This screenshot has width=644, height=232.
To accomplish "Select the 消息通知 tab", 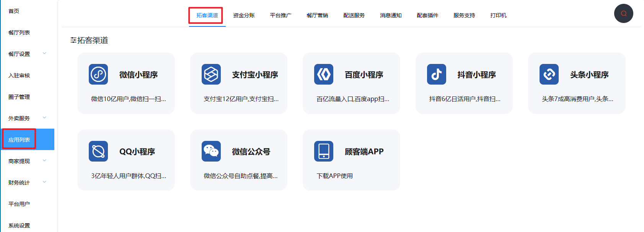I will coord(391,15).
